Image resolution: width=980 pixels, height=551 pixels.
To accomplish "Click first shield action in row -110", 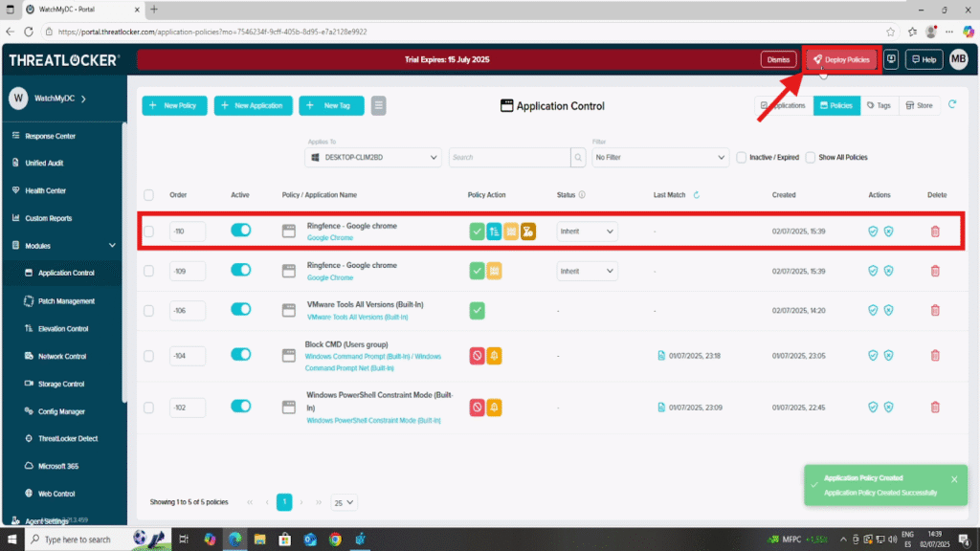I will [x=873, y=231].
